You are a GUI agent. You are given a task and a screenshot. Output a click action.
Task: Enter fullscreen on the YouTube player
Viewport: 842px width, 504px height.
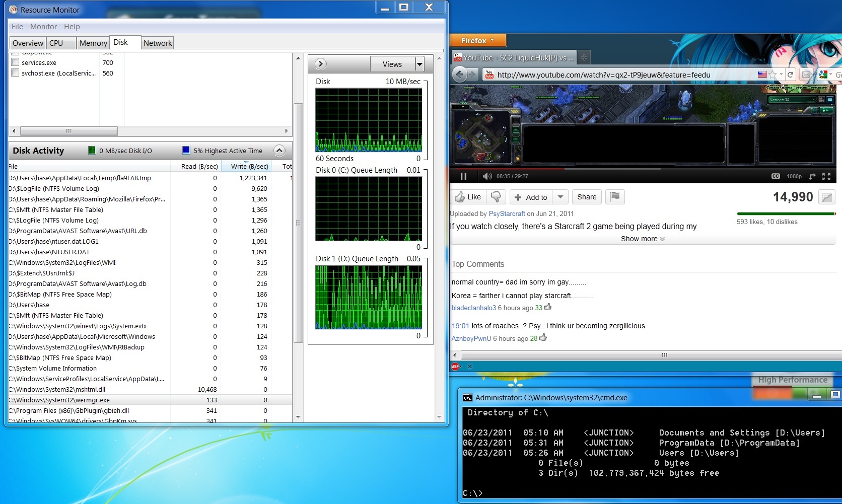826,176
